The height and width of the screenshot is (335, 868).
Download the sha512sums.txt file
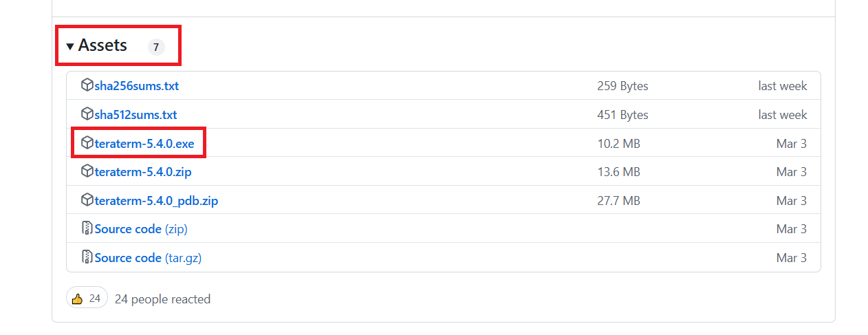tap(135, 115)
